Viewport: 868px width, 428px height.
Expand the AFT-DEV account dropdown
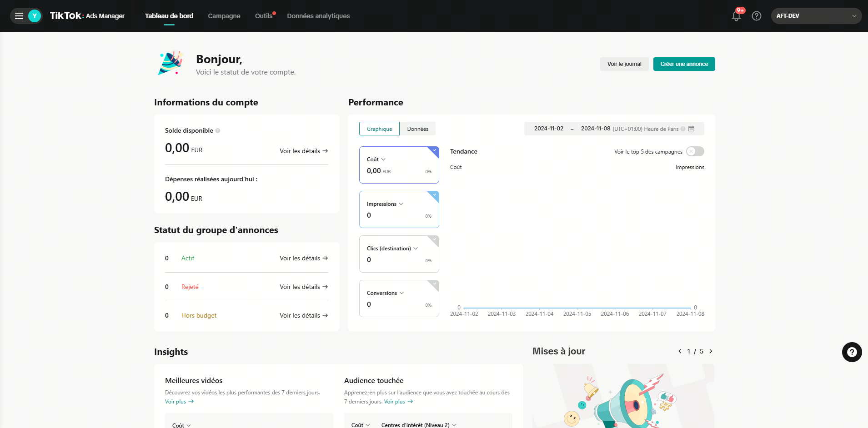pyautogui.click(x=816, y=16)
